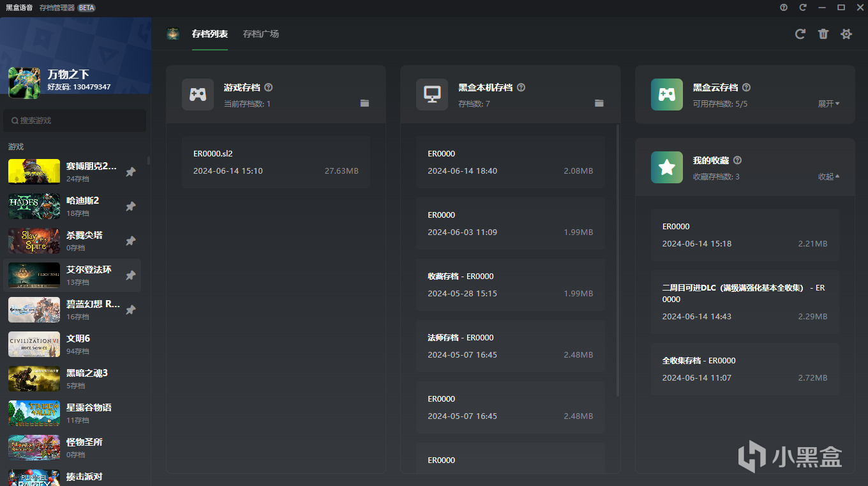Viewport: 868px width, 486px height.
Task: Collapse 我的收藏 section with 收起
Action: (829, 176)
